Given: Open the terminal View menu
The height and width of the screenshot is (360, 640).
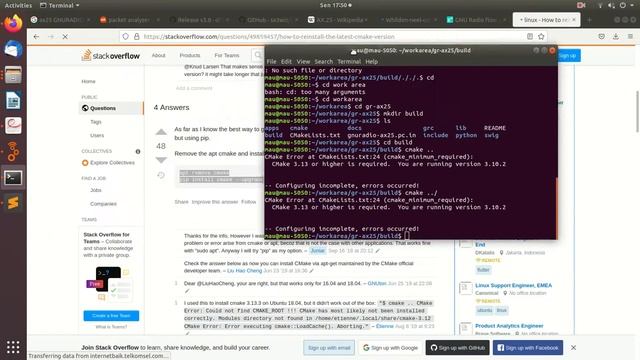Looking at the screenshot, I should 303,62.
